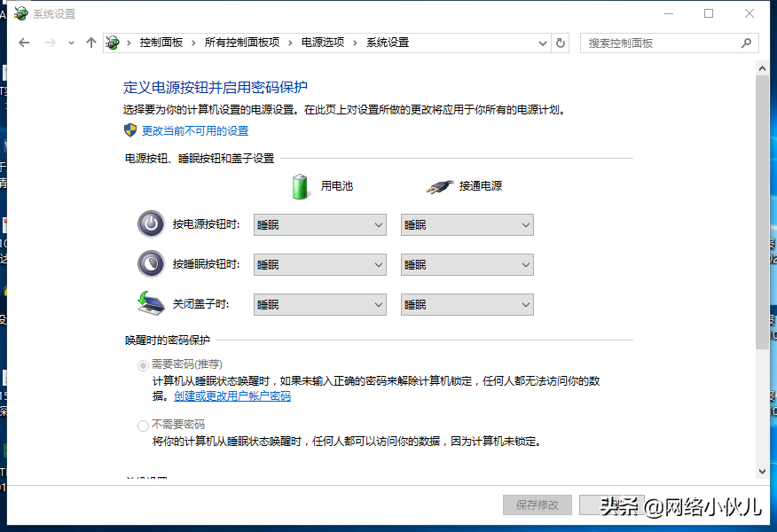The height and width of the screenshot is (532, 777).
Task: Click the up-one-level arrow icon
Action: coord(91,42)
